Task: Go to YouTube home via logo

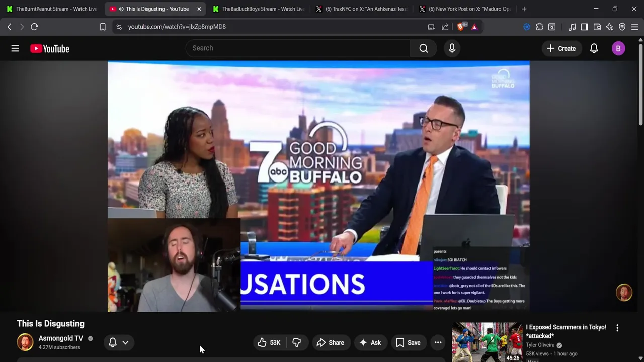Action: (x=49, y=48)
